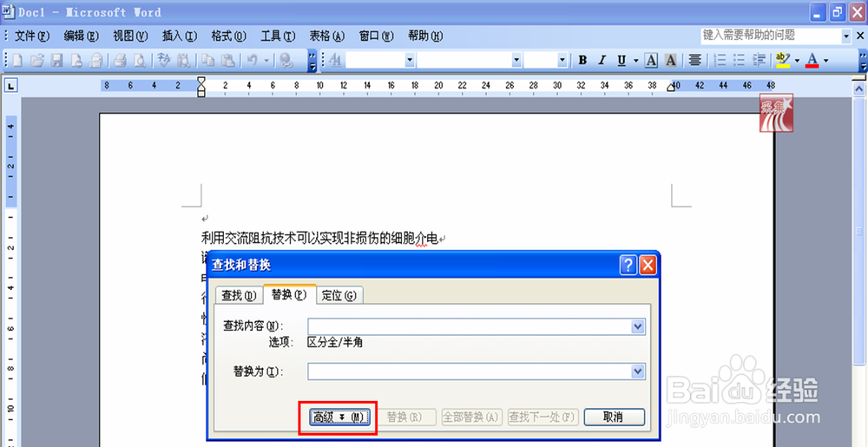868x447 pixels.
Task: Click the Save floppy disk icon
Action: click(x=56, y=60)
